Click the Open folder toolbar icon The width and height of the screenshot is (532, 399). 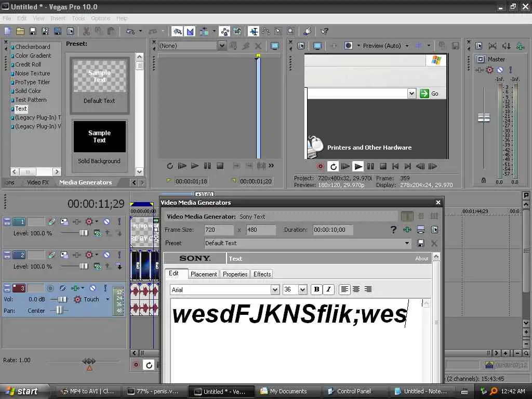tap(20, 32)
